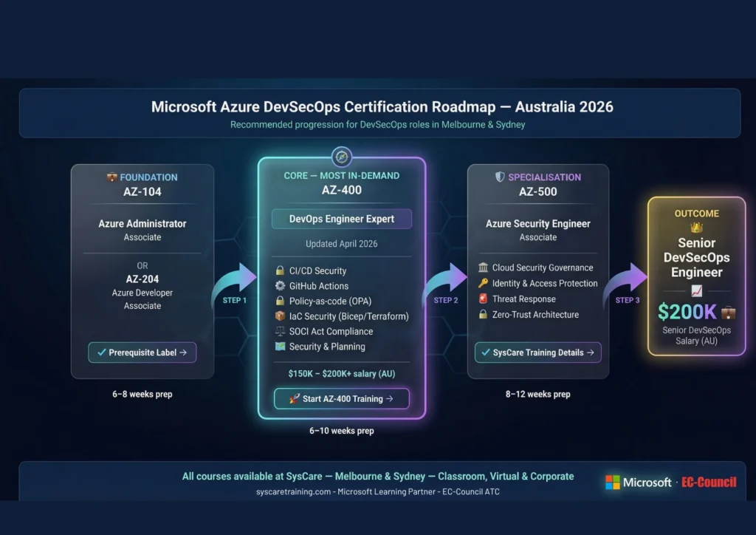
Task: Click the checkmark in Prerequisite Label button
Action: pos(101,352)
